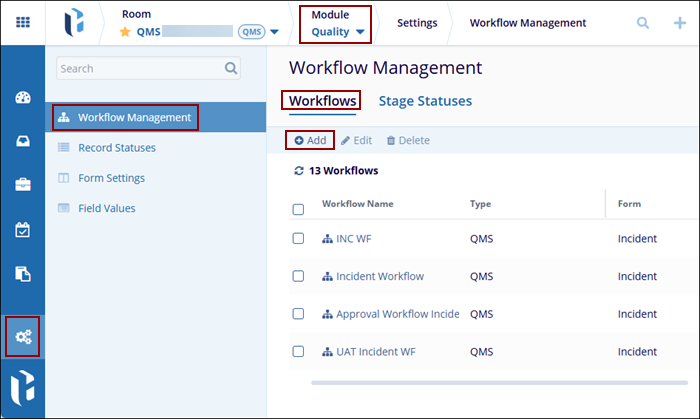Check the Incident Workflow row checkbox
Screen dimensions: 700x419
tap(298, 276)
